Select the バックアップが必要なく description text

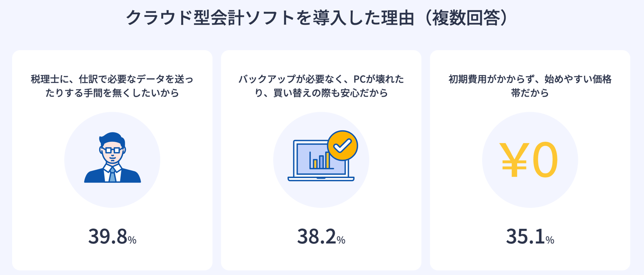coord(321,80)
